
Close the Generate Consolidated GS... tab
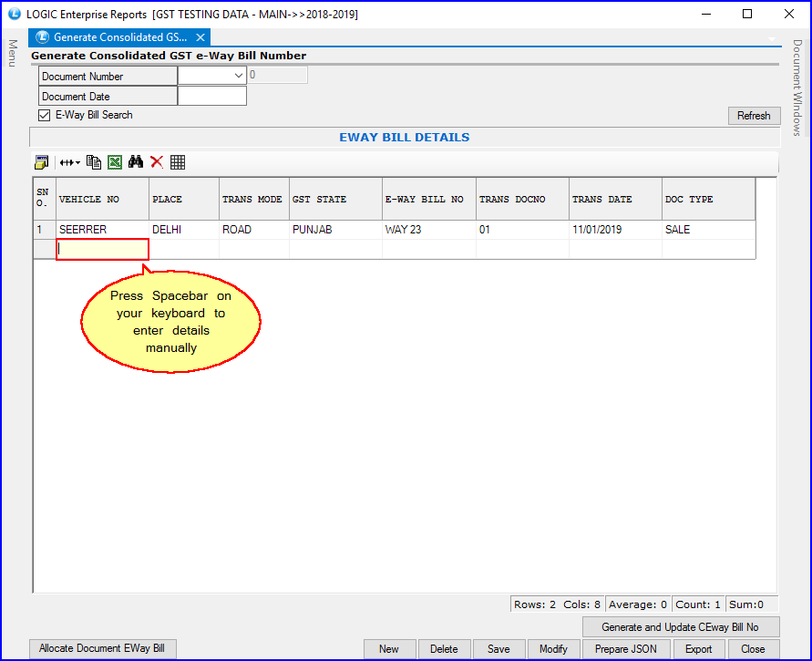pos(200,37)
